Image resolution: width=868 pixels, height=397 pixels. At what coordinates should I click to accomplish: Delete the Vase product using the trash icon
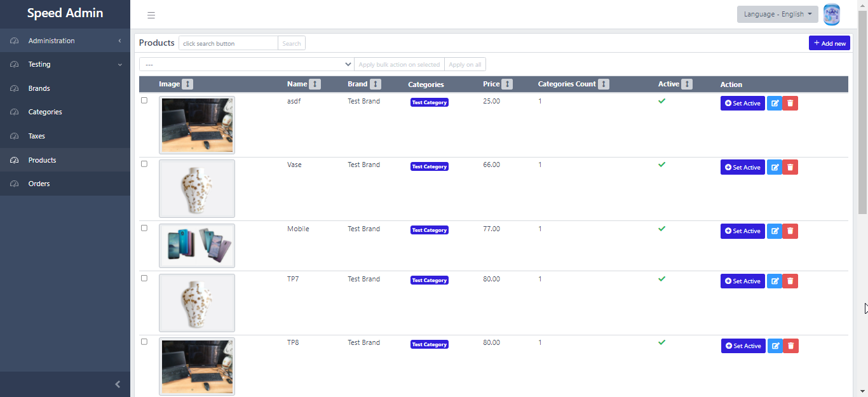[790, 167]
